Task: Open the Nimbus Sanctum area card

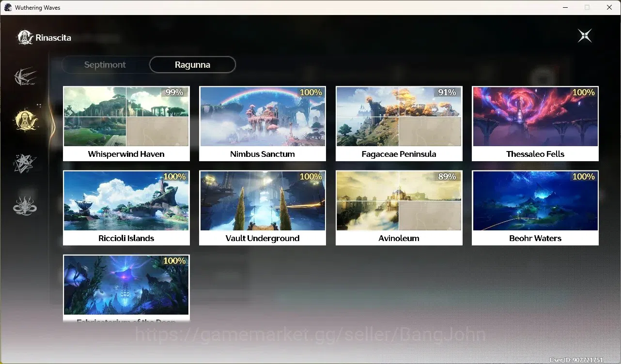Action: pyautogui.click(x=263, y=123)
